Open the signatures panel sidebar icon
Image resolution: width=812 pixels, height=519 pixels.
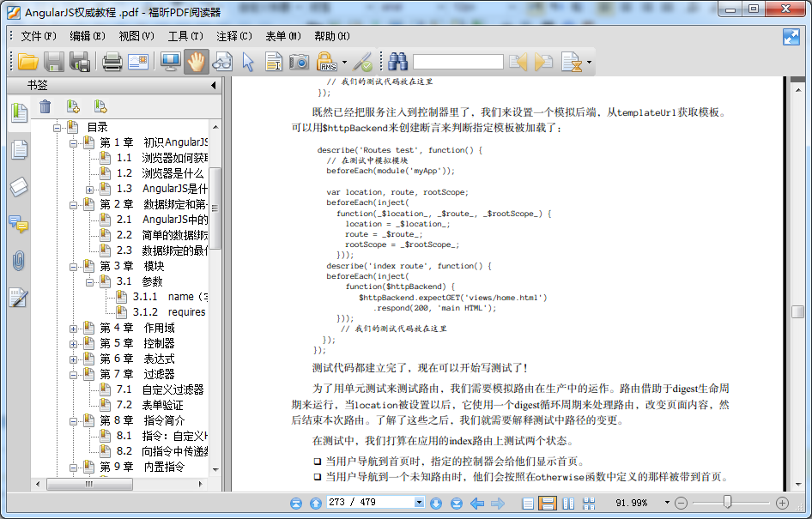[x=18, y=298]
